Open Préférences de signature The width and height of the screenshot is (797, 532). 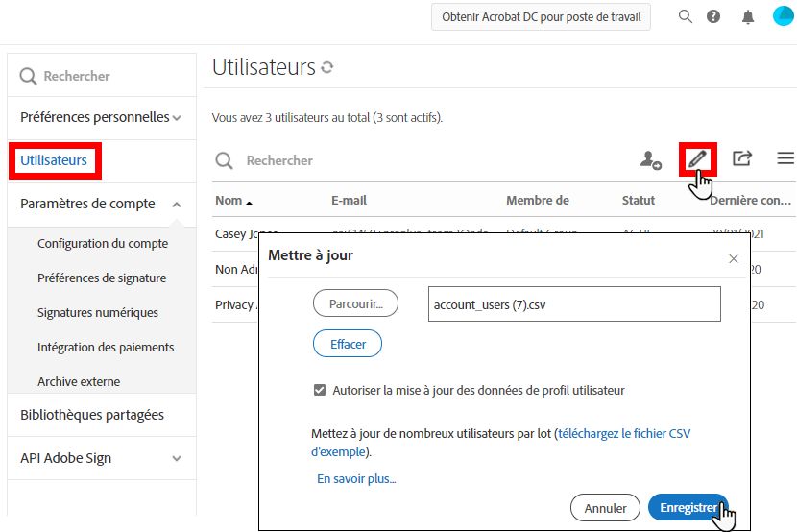tap(102, 278)
